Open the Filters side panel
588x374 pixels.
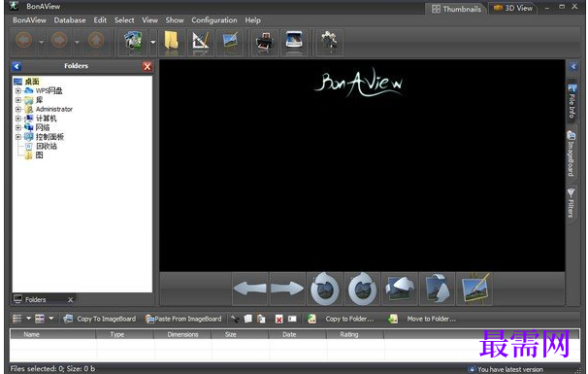(572, 203)
